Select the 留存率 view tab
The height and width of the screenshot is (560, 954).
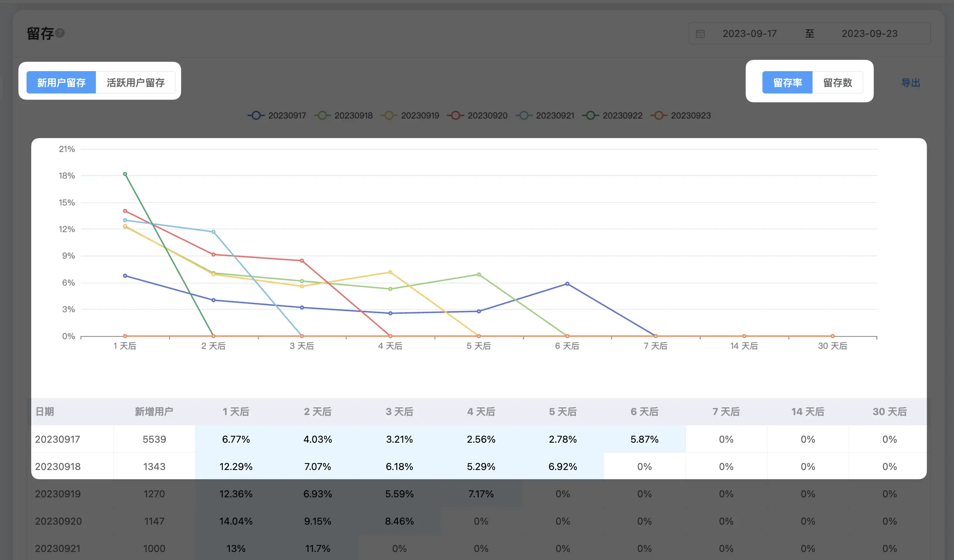(x=787, y=82)
